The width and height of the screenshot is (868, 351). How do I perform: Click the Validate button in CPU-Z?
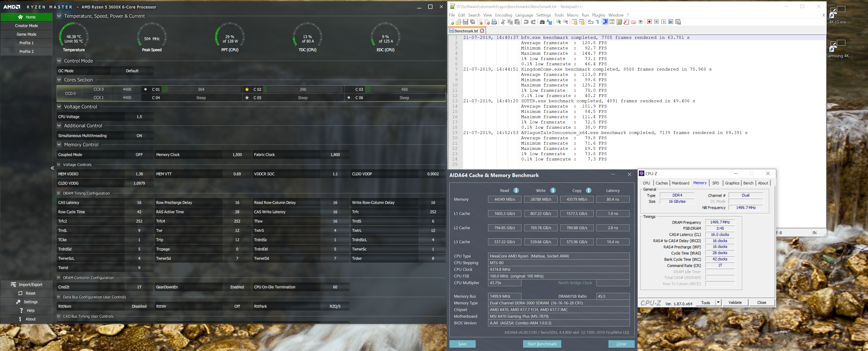pos(735,302)
